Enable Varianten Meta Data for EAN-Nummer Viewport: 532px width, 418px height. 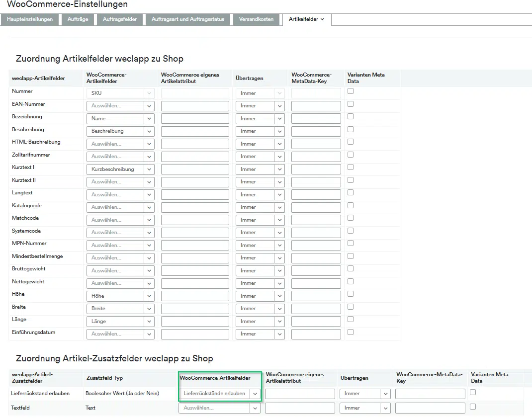click(351, 104)
